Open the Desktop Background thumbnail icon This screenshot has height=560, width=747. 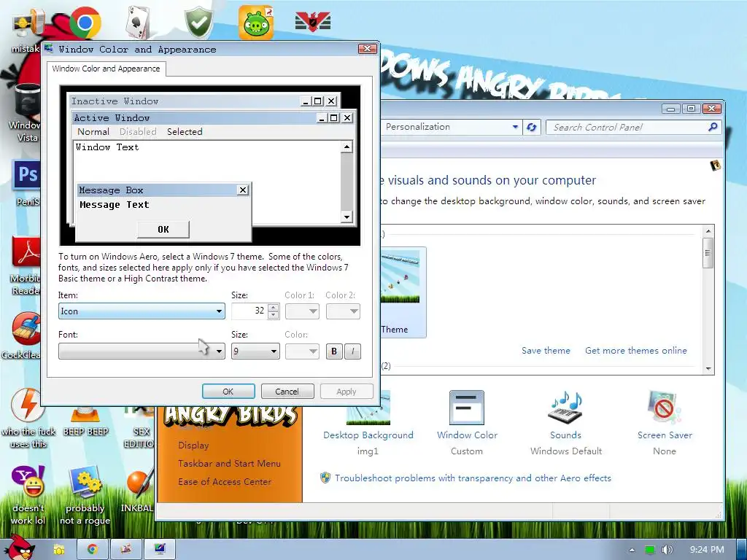[x=368, y=408]
